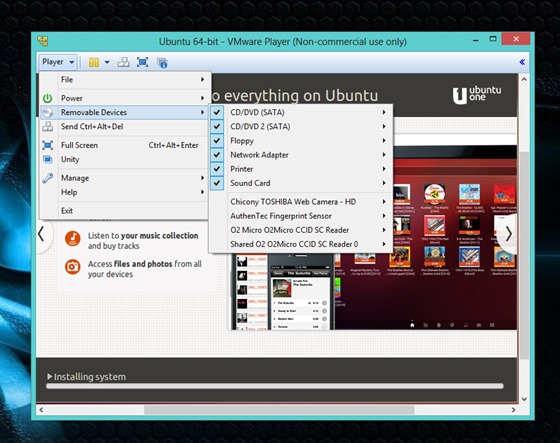
Task: Expand the AuthenTec Fingerprint Sensor submenu arrow
Action: coord(384,216)
